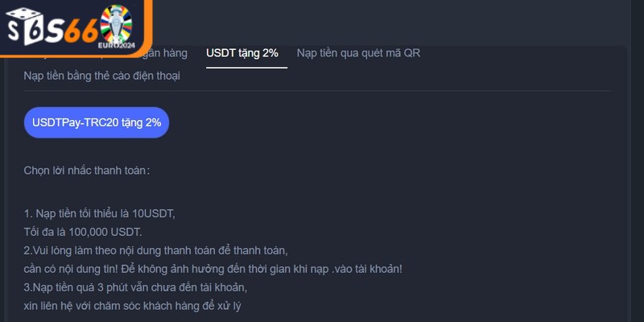Viewport: 644px width, 322px height.
Task: Click the horizontal divider below the tabs
Action: pyautogui.click(x=322, y=90)
